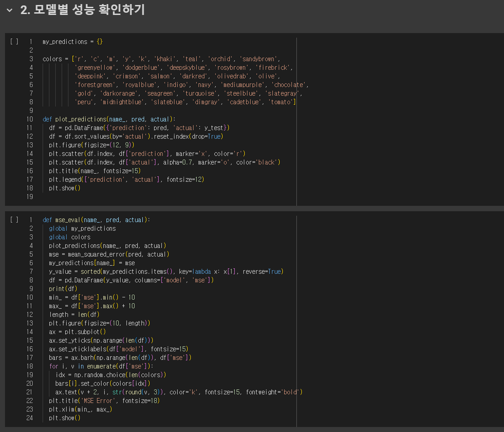This screenshot has width=504, height=432.
Task: Click the plt.title('MSE Error') line
Action: tap(91, 400)
